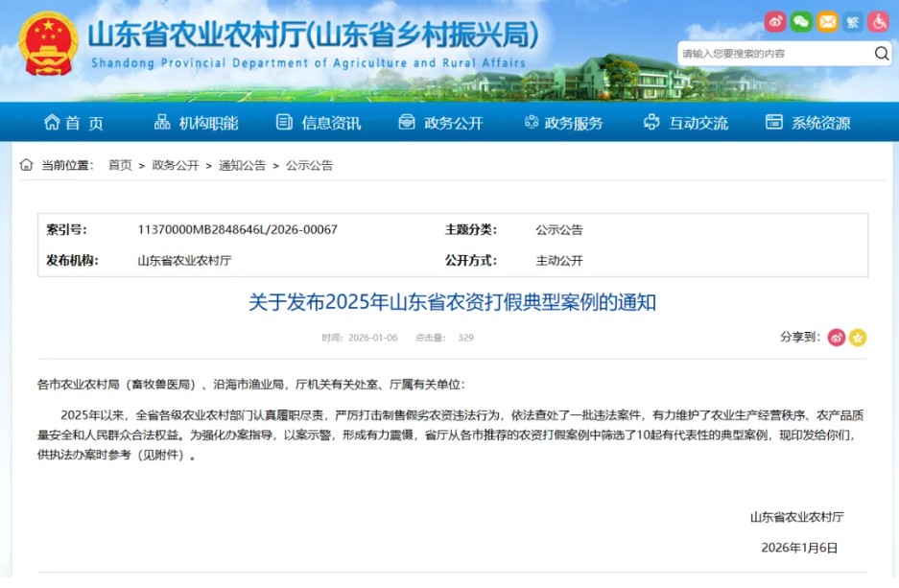Image resolution: width=899 pixels, height=588 pixels.
Task: Click inside the search input field
Action: [x=768, y=54]
